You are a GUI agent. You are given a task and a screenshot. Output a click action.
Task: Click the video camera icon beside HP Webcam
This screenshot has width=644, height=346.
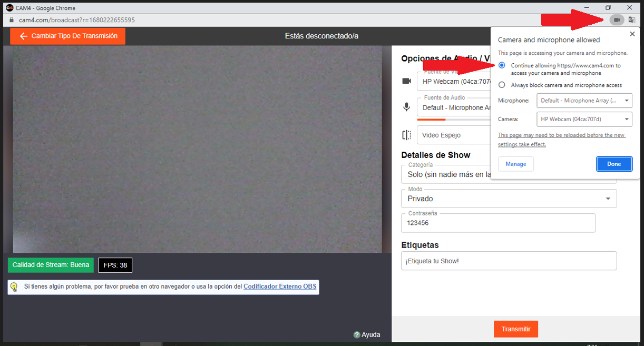406,81
